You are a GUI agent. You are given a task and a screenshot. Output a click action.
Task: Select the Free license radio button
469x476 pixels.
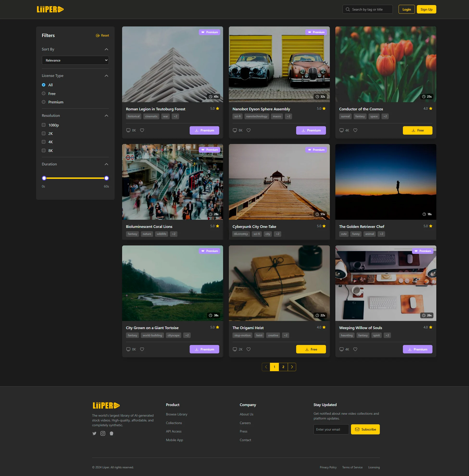[x=44, y=93]
